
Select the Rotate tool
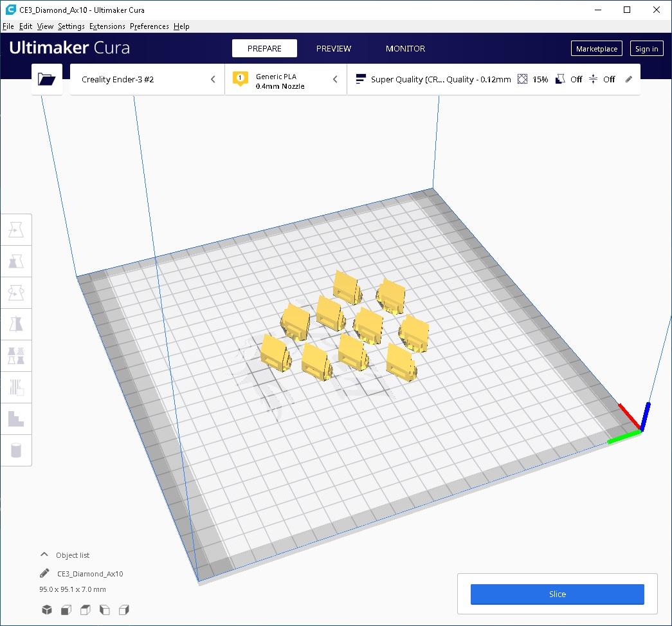pyautogui.click(x=16, y=293)
